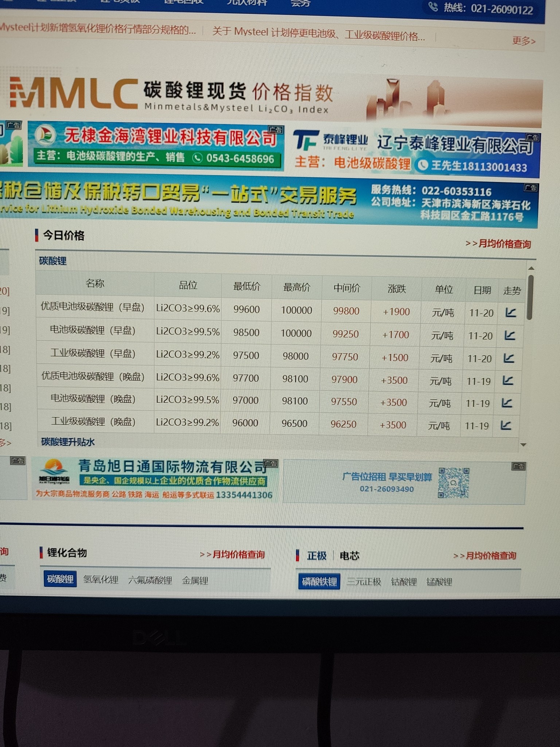Click the 中间价 column header
The height and width of the screenshot is (747, 560).
point(347,288)
